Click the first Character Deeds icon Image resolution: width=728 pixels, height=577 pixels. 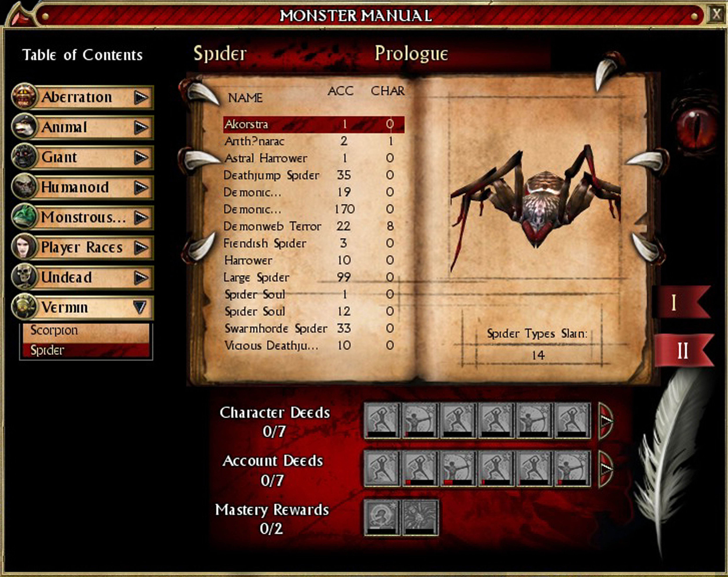click(382, 420)
